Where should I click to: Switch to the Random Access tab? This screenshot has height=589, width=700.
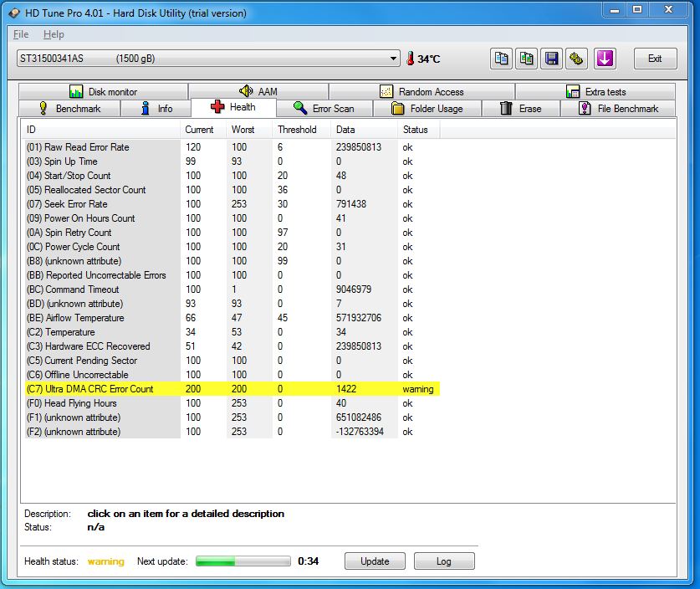[422, 91]
